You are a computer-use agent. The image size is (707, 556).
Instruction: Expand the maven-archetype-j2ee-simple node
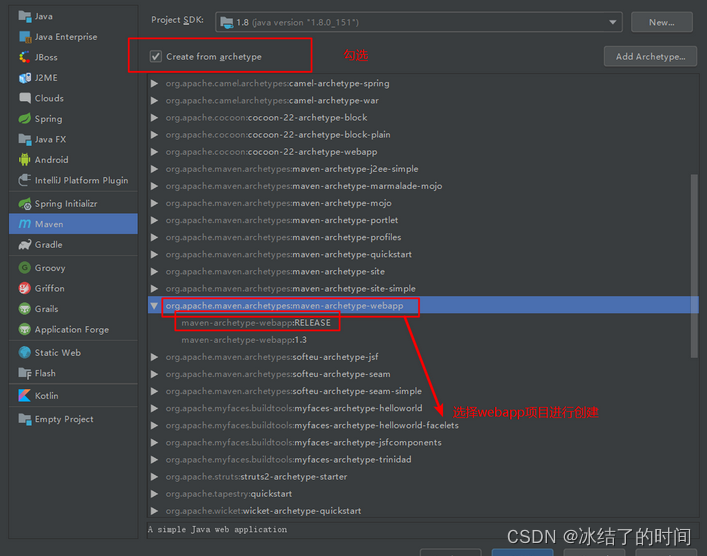tap(154, 169)
